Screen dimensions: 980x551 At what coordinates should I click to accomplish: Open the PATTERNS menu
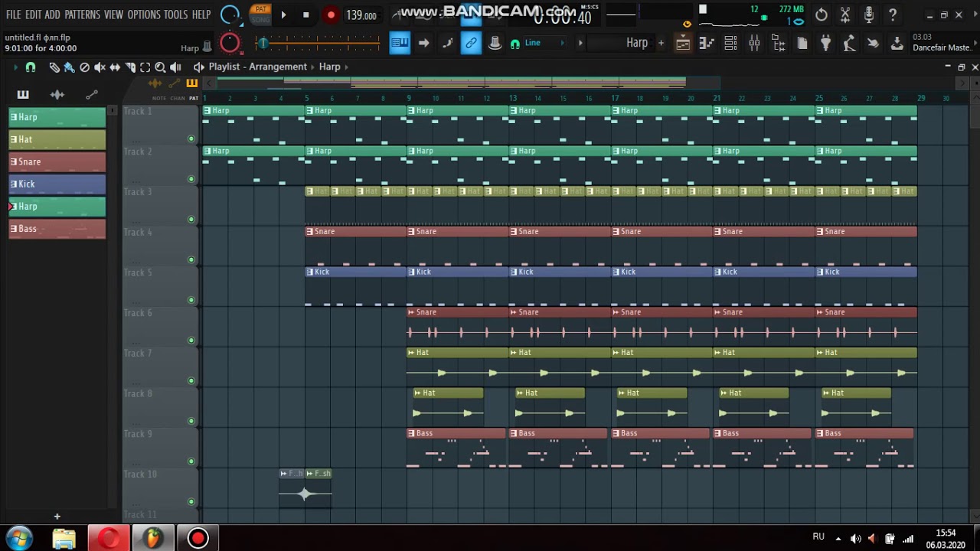82,15
